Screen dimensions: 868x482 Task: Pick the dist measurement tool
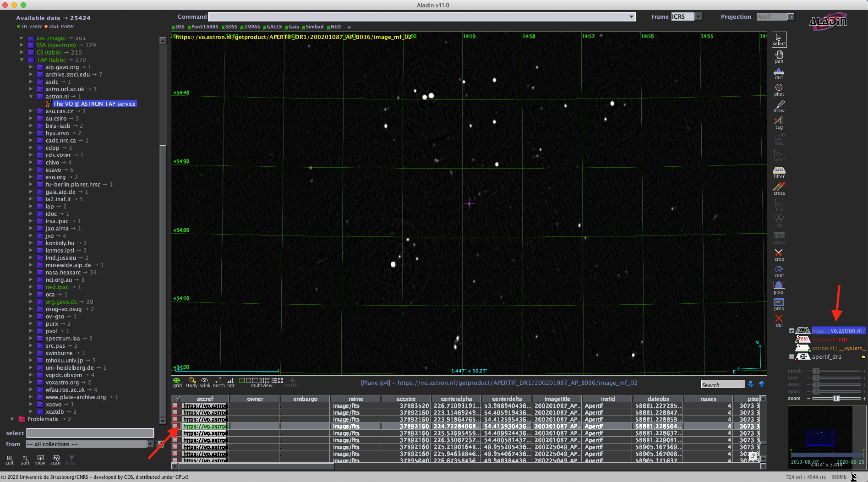click(x=779, y=73)
